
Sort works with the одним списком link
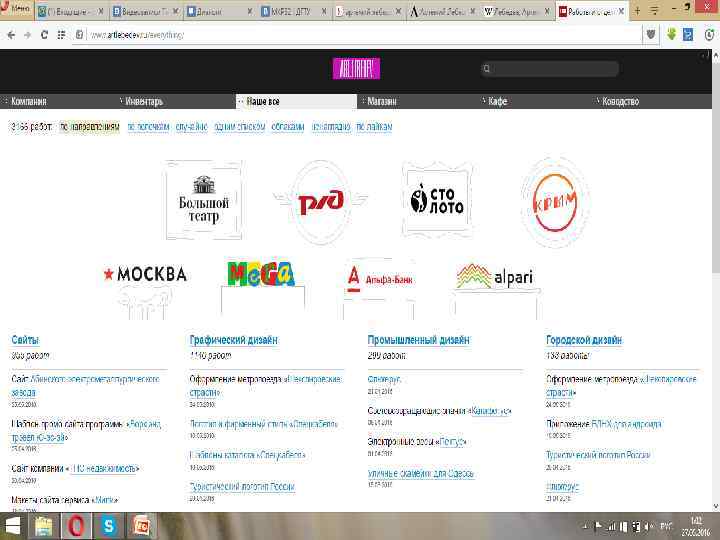tap(239, 126)
